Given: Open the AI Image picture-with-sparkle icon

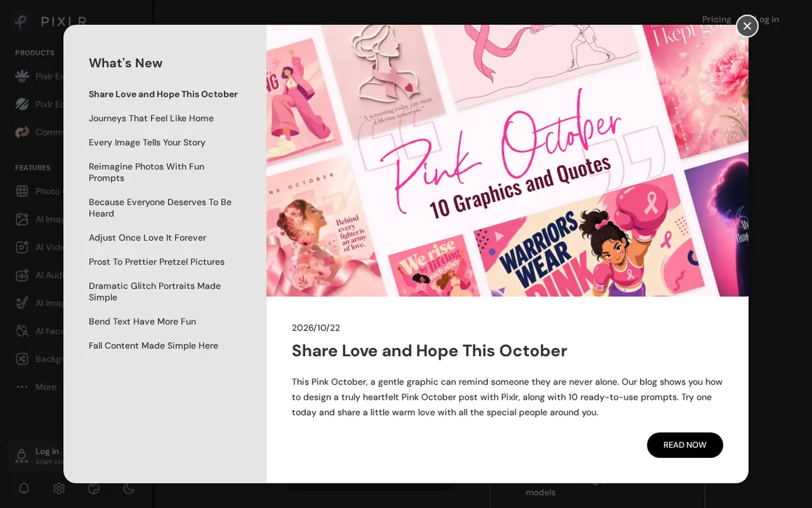Looking at the screenshot, I should [x=22, y=219].
